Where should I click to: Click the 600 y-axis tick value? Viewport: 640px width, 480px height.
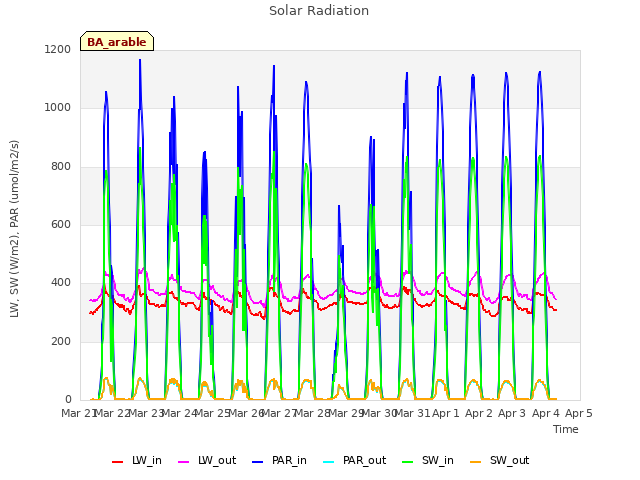(x=61, y=224)
